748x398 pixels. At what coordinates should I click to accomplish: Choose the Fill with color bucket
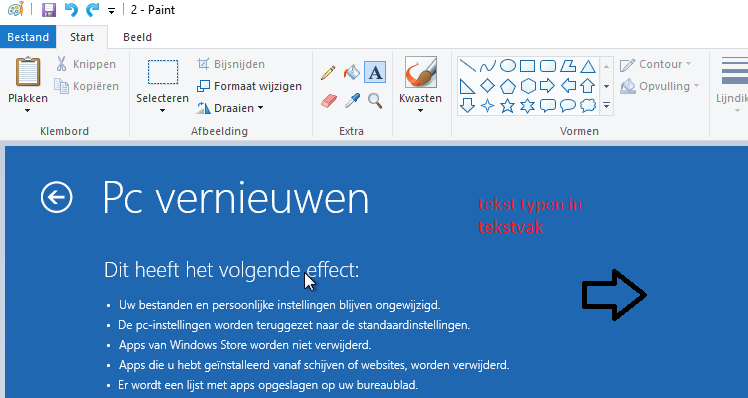click(x=352, y=73)
